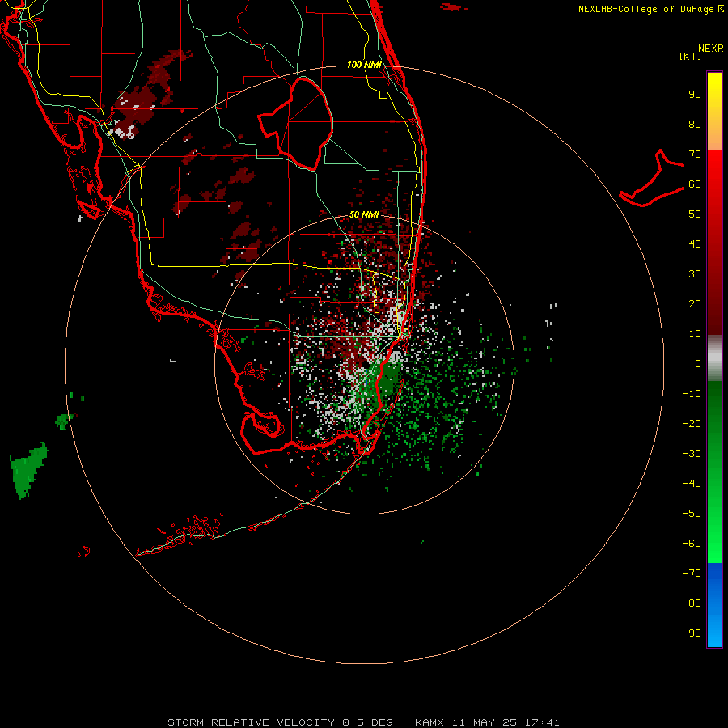Click the gray zero-velocity segment of color bar
This screenshot has height=728, width=728.
point(714,358)
